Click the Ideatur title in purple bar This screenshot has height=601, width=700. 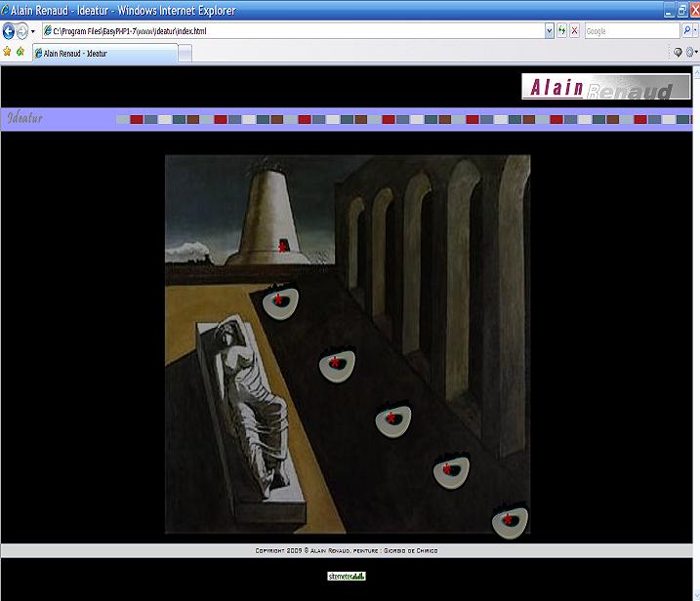tap(25, 118)
